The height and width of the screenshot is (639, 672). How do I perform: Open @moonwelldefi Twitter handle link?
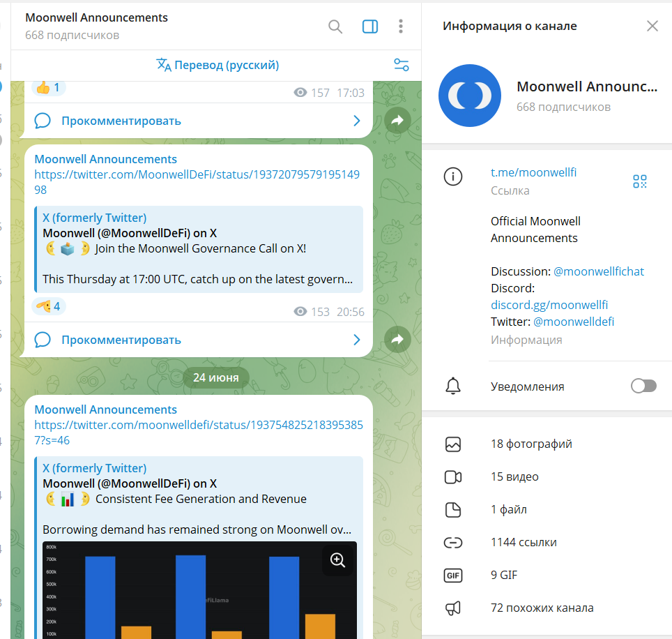click(574, 322)
